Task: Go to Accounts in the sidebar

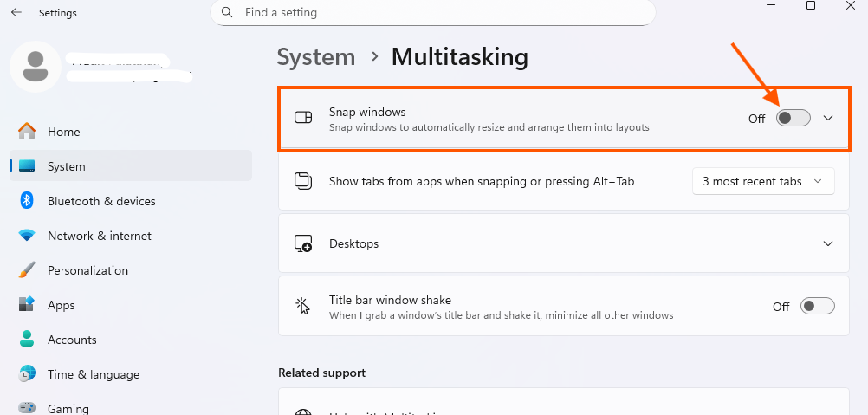Action: pyautogui.click(x=72, y=340)
